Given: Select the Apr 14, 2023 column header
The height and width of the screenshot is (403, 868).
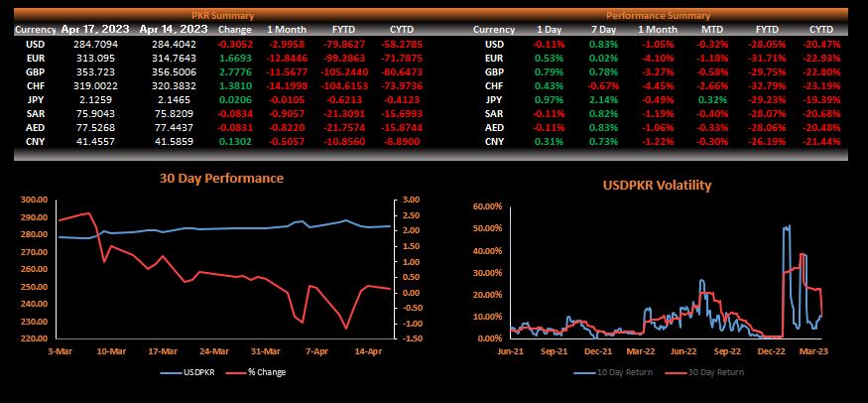Looking at the screenshot, I should (x=174, y=29).
